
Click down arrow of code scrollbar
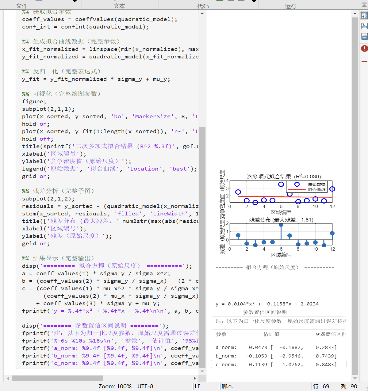click(202, 371)
